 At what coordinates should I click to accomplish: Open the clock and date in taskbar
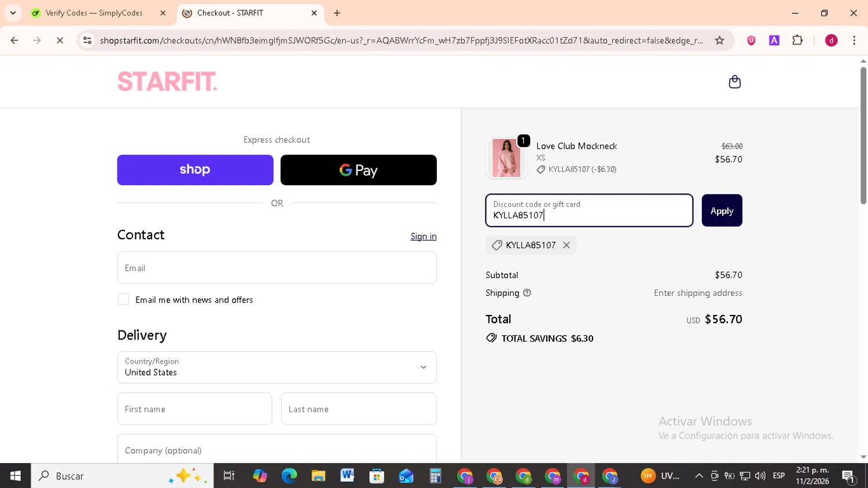pyautogui.click(x=812, y=476)
